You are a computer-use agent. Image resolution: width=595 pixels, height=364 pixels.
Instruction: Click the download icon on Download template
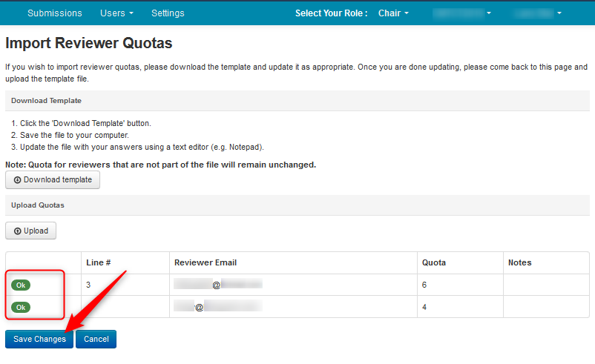(18, 180)
